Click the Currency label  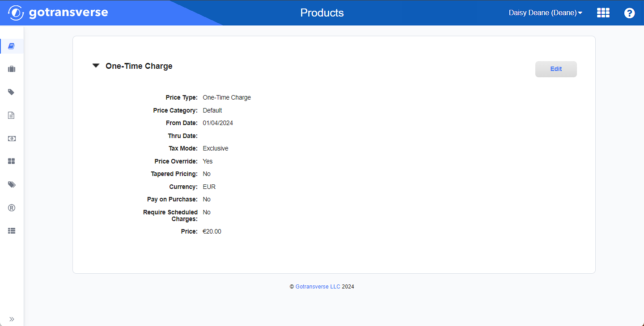[183, 187]
